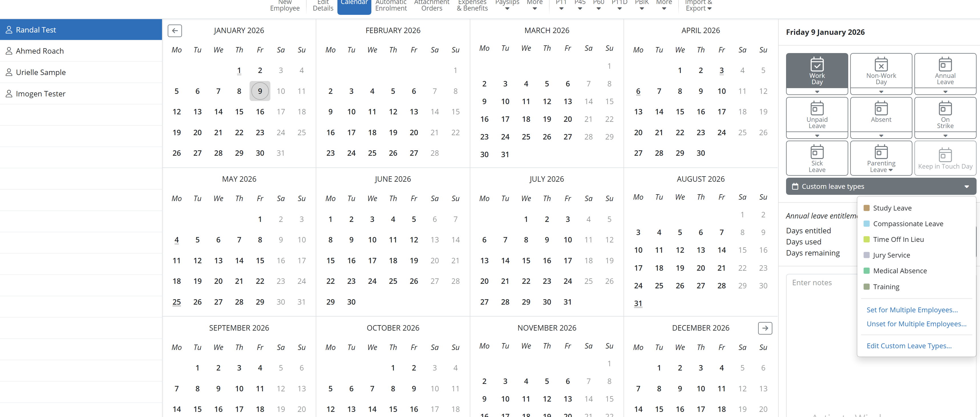The image size is (980, 417).
Task: Open Edit Details tab
Action: pyautogui.click(x=323, y=5)
